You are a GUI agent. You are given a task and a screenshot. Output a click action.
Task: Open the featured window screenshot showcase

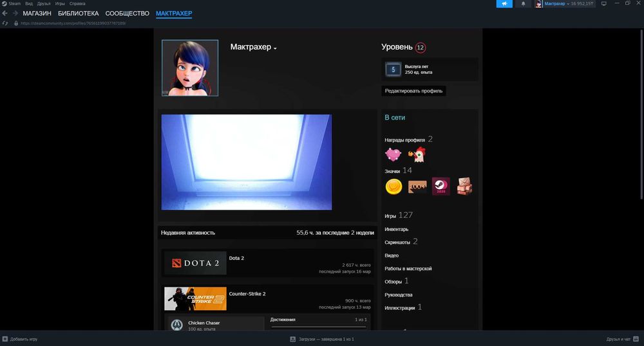247,162
